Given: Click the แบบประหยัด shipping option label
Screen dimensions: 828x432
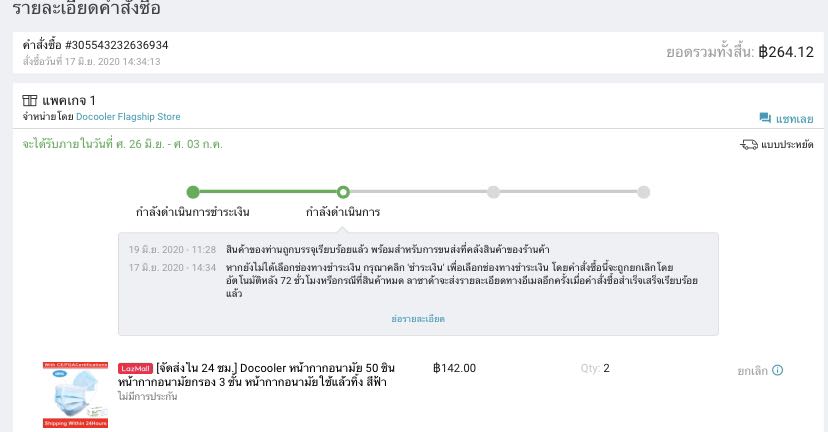Looking at the screenshot, I should (x=787, y=145).
